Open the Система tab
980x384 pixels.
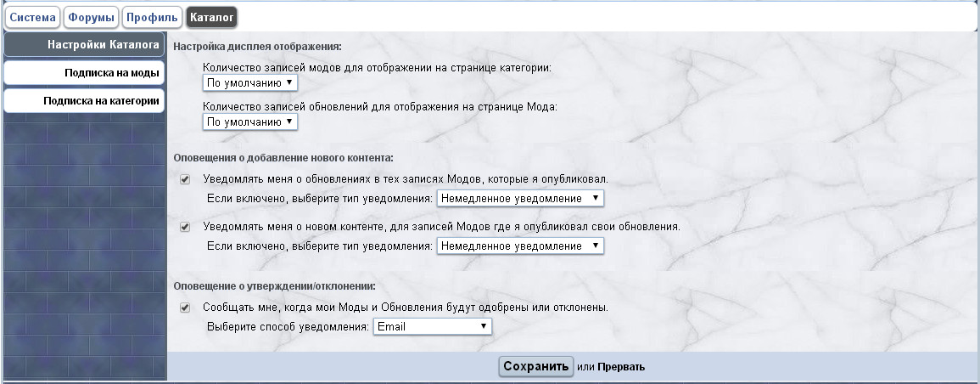(x=32, y=18)
